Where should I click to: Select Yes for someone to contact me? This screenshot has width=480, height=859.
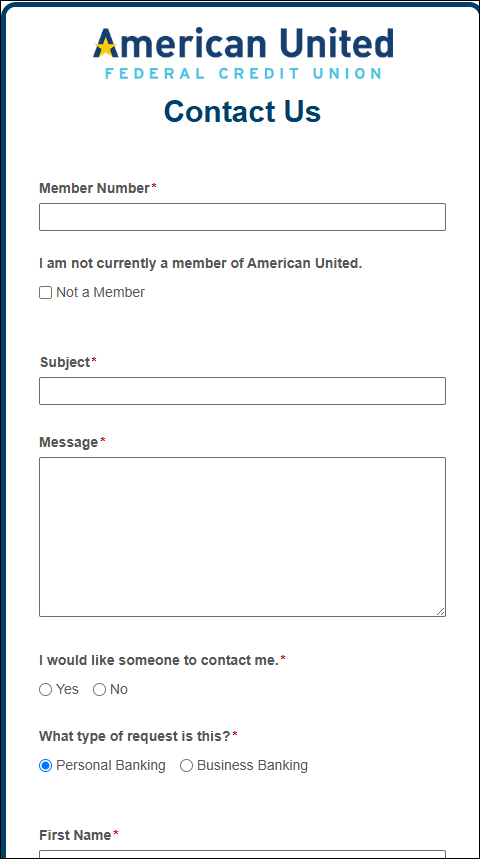click(45, 690)
